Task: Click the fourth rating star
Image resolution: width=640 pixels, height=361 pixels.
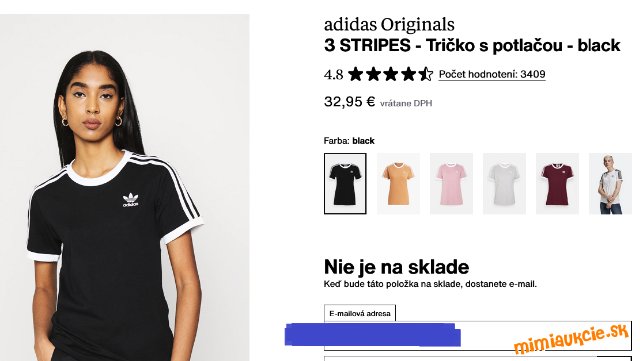Action: point(408,74)
